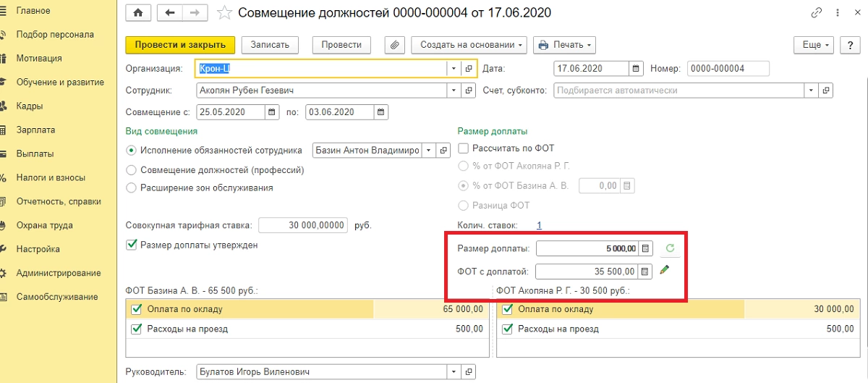
Task: Open the Настройка section
Action: pos(38,249)
